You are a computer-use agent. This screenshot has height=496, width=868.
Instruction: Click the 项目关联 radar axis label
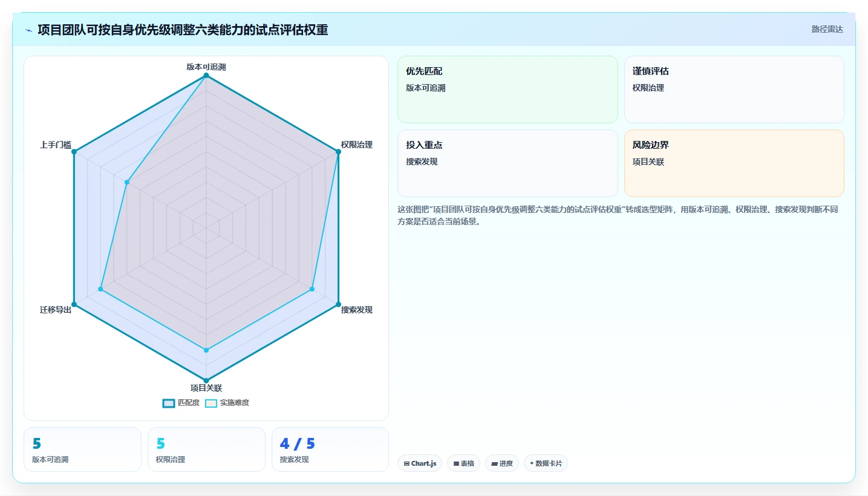[206, 388]
